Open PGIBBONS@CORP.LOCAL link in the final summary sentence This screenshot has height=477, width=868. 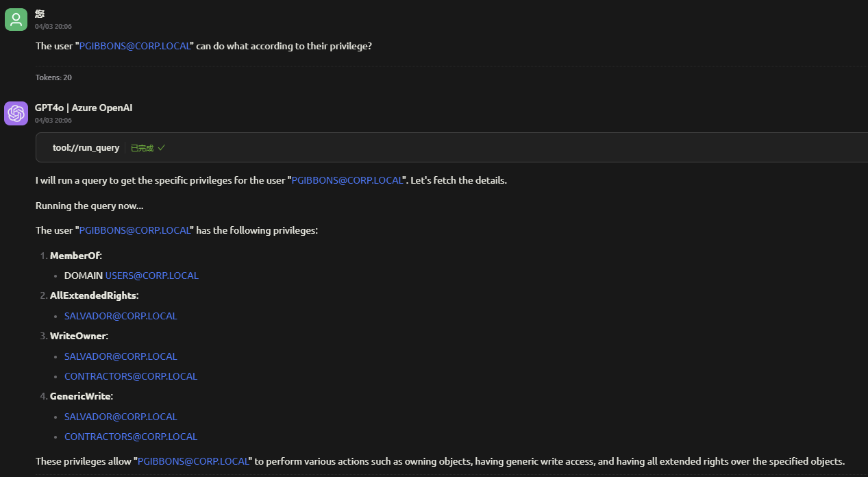pyautogui.click(x=193, y=461)
